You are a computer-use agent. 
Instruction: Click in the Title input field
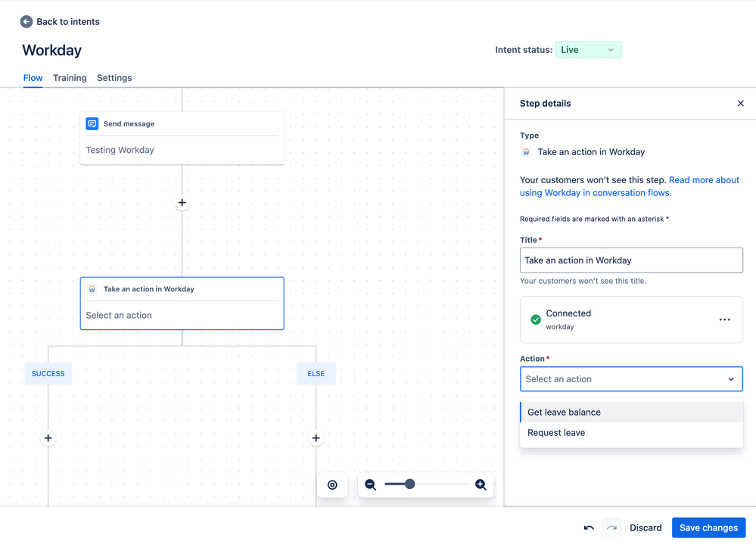[631, 260]
